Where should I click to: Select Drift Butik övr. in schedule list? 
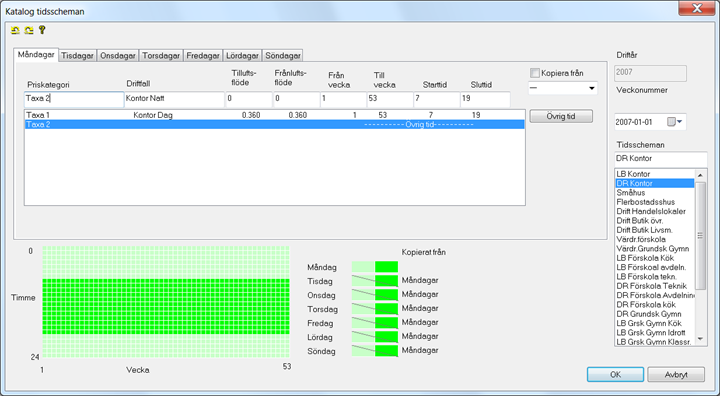(654, 221)
